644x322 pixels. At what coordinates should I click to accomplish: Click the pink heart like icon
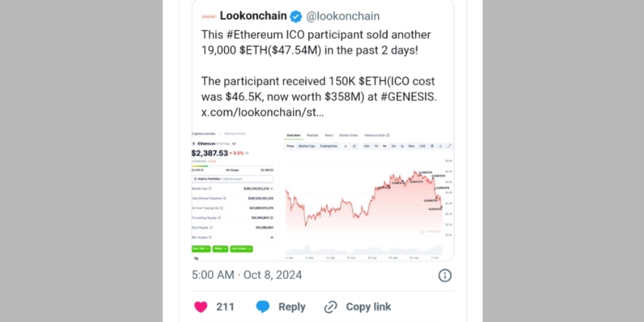[x=201, y=307]
